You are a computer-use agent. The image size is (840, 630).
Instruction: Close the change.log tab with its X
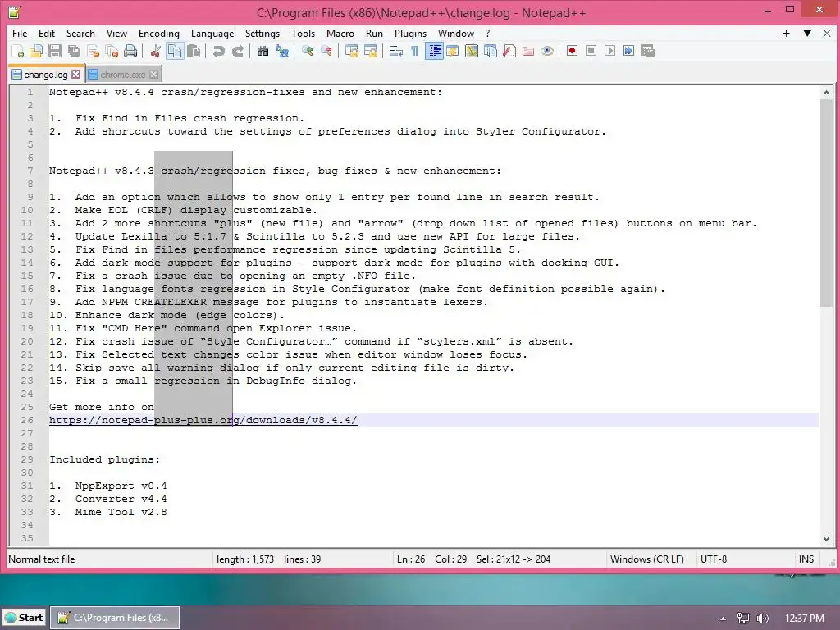76,75
